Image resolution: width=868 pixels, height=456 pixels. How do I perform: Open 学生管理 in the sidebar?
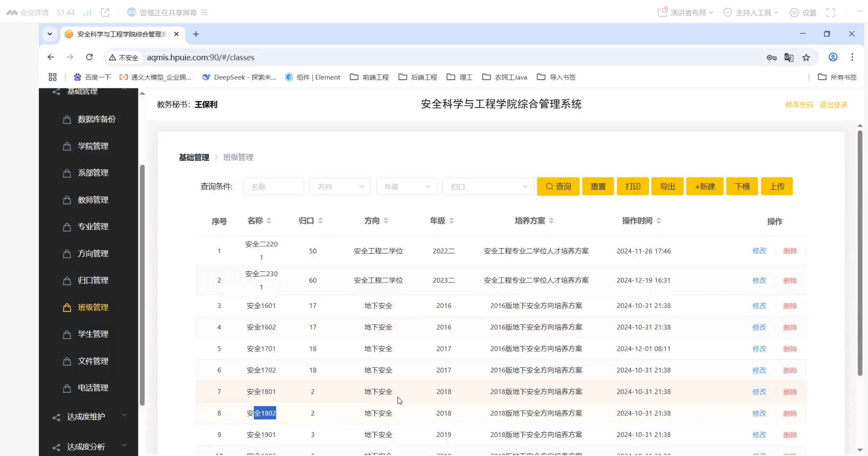pos(93,334)
